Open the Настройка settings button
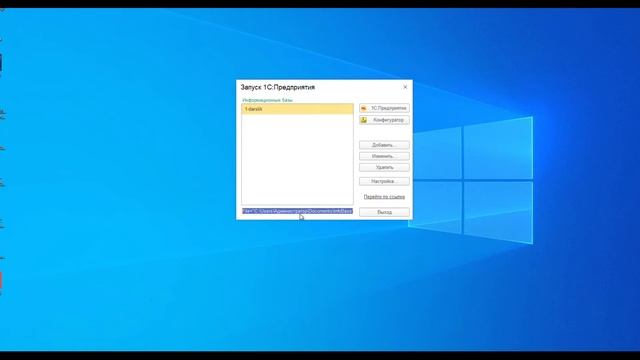 (384, 181)
